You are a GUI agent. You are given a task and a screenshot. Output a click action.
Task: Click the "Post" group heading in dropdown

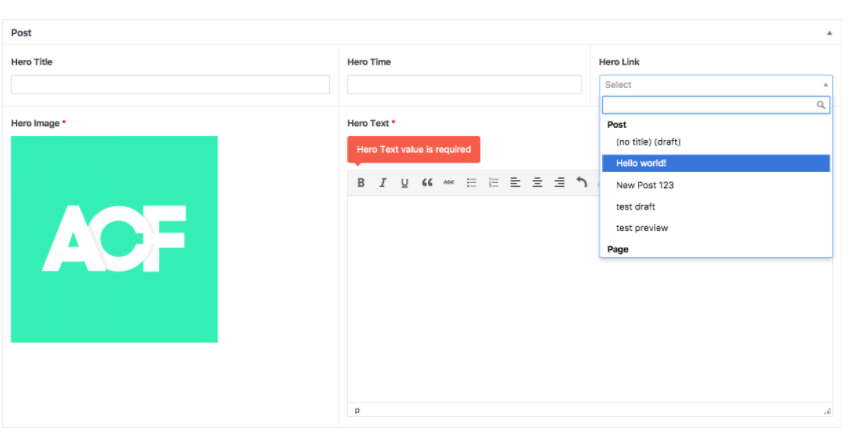[x=617, y=124]
